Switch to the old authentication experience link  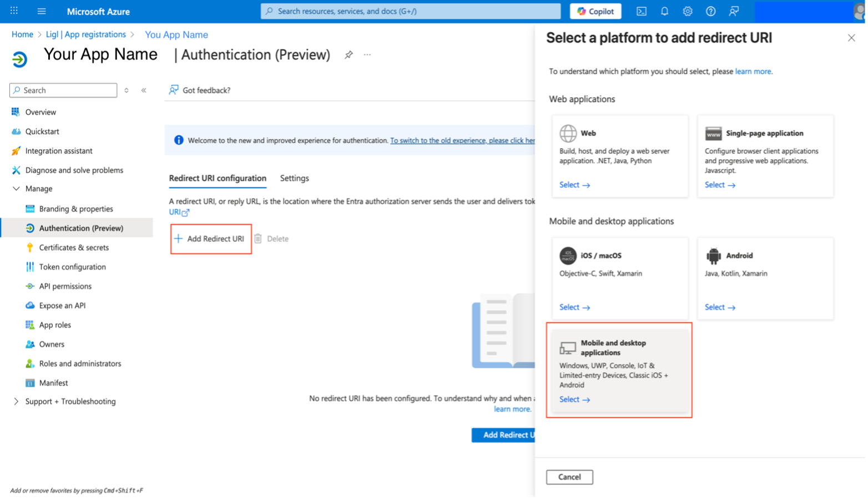(x=462, y=140)
